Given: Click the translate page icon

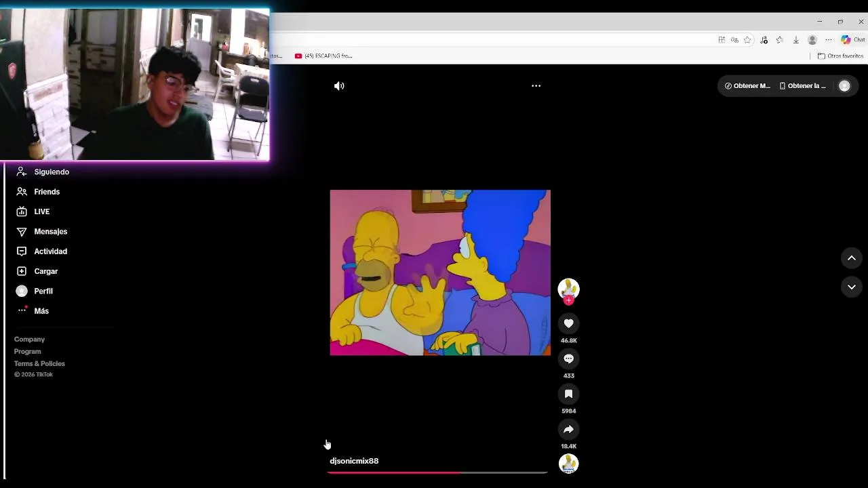Looking at the screenshot, I should coord(734,40).
